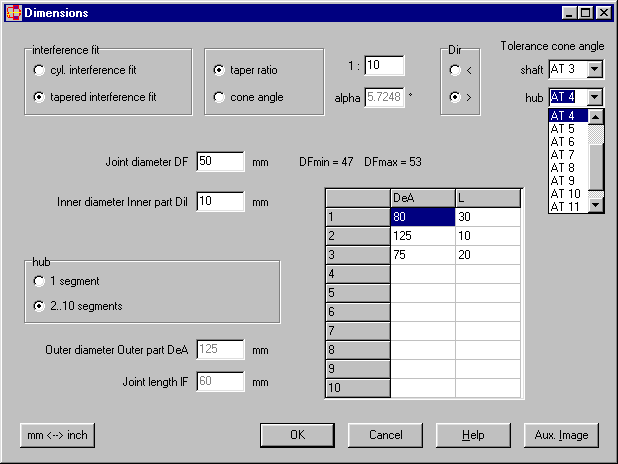Choose the cone angle radio button
The height and width of the screenshot is (464, 618).
coord(219,97)
